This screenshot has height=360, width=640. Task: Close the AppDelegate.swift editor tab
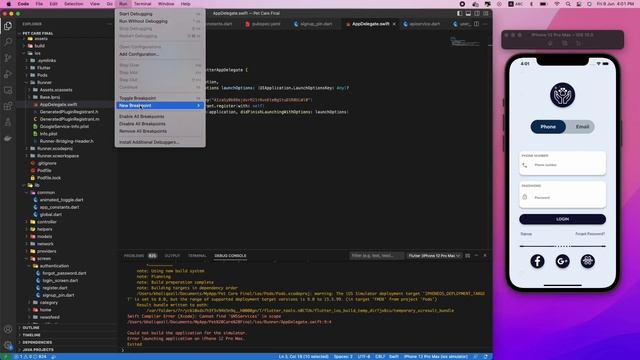(x=394, y=24)
